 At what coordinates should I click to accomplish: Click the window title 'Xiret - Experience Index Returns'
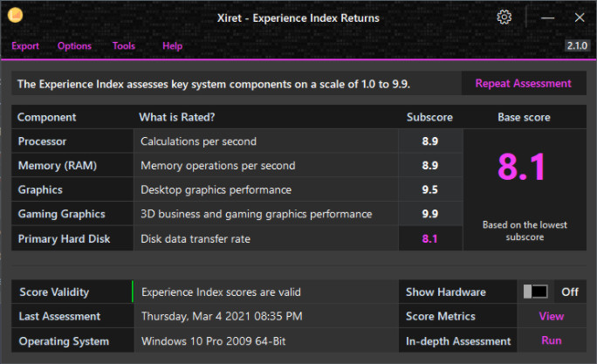(298, 18)
